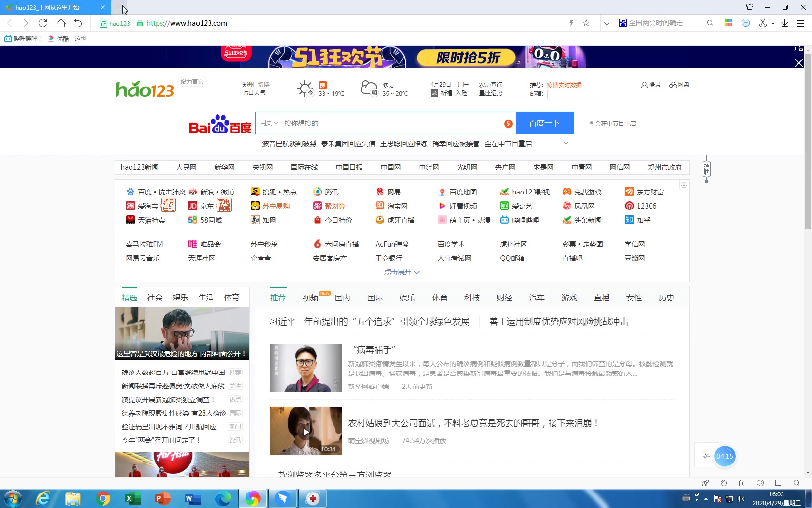Click the star bookmark icon in the address bar
The width and height of the screenshot is (812, 508).
point(586,23)
